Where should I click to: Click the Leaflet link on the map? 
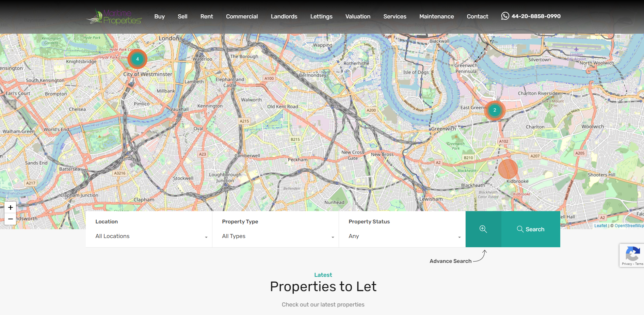pyautogui.click(x=600, y=226)
